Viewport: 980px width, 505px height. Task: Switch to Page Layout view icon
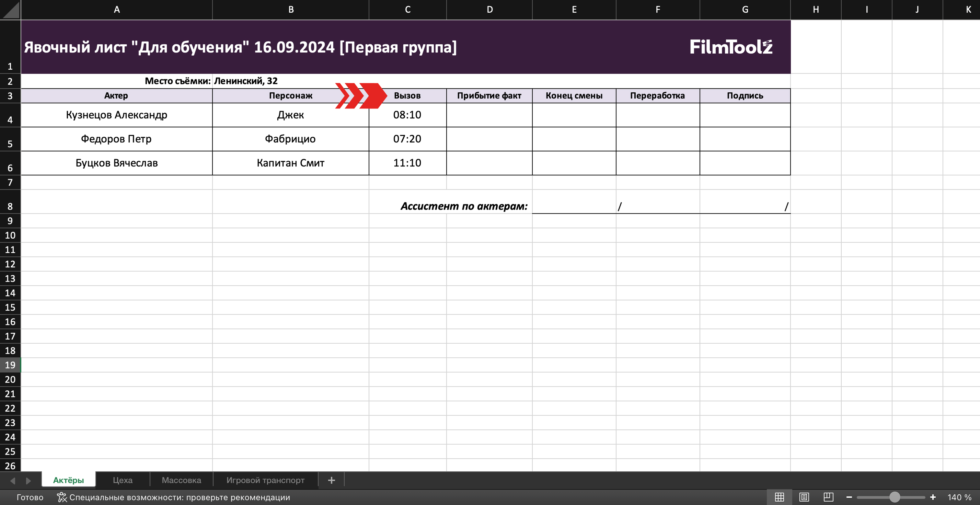coord(804,497)
